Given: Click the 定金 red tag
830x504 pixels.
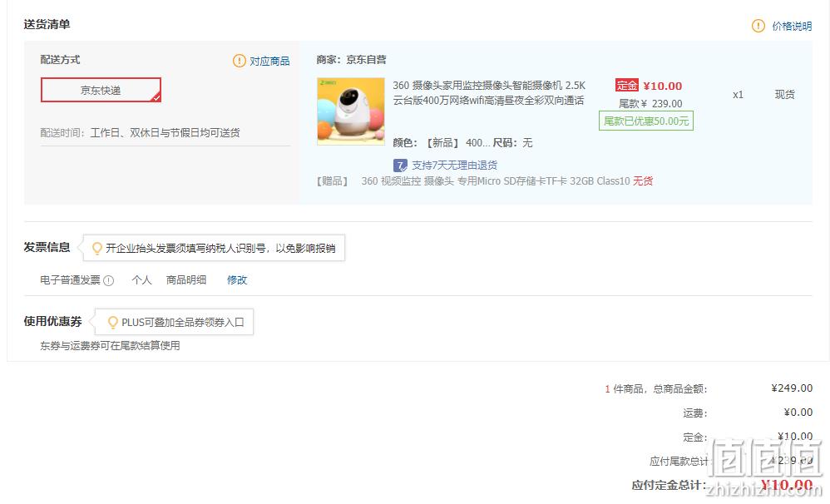Looking at the screenshot, I should click(627, 85).
